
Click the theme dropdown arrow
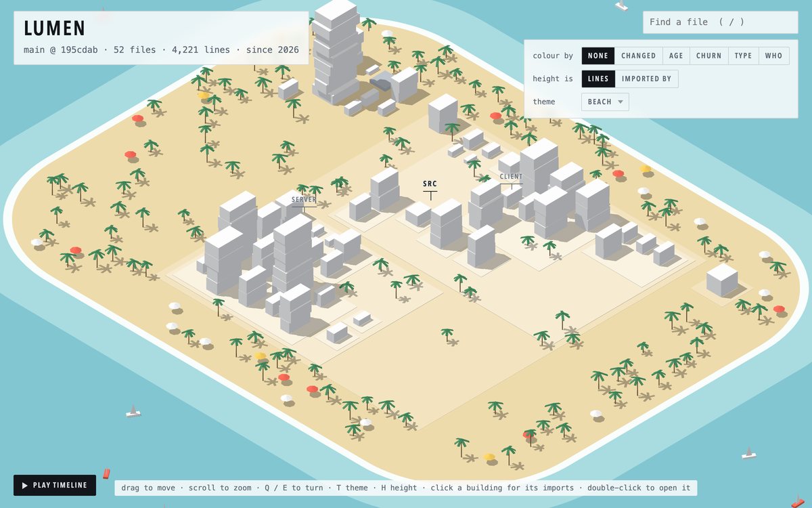[619, 102]
